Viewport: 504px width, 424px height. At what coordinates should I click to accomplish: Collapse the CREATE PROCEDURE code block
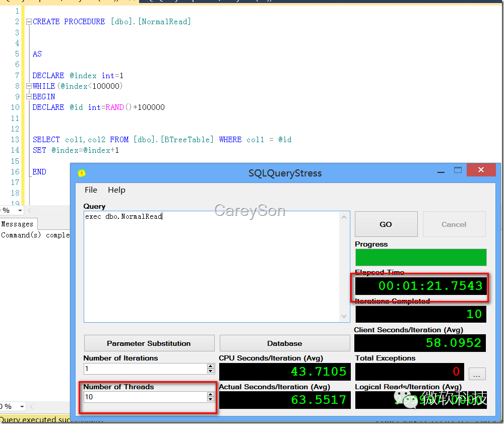tap(29, 22)
